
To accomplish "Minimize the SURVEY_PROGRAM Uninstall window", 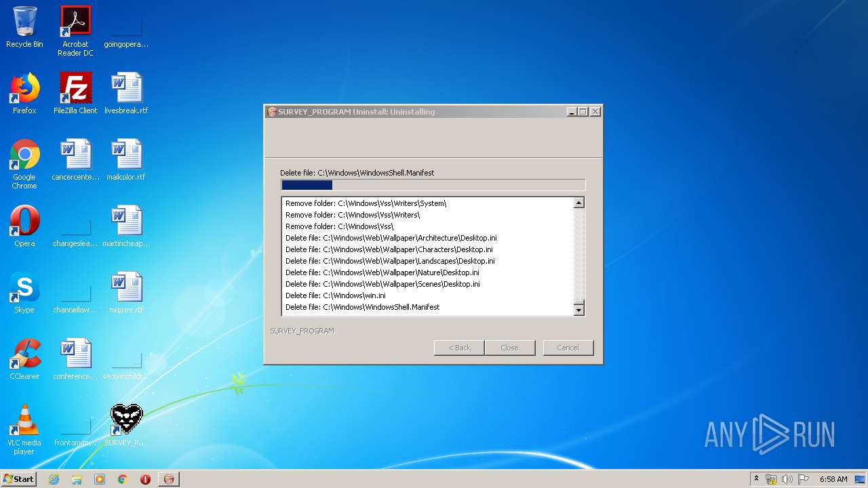I will 572,112.
